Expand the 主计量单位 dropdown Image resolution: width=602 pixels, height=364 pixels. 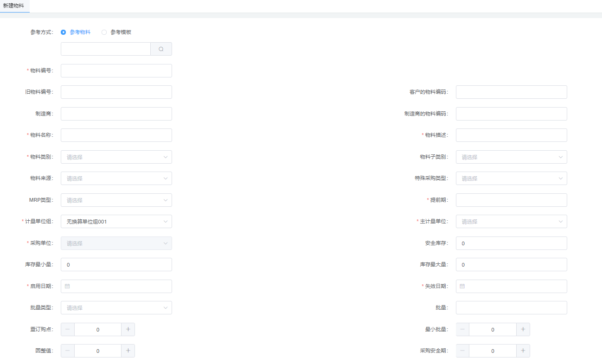(511, 222)
